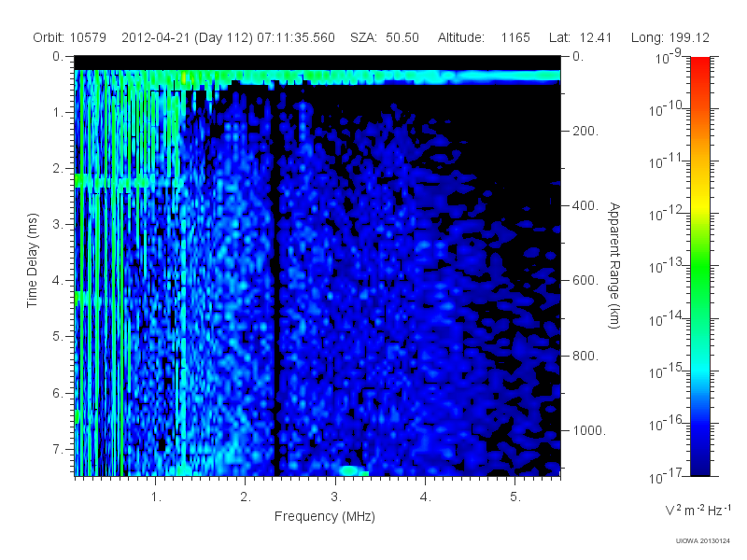Click the 10^-11 colorbar tick label
The height and width of the screenshot is (560, 747).
tap(667, 161)
